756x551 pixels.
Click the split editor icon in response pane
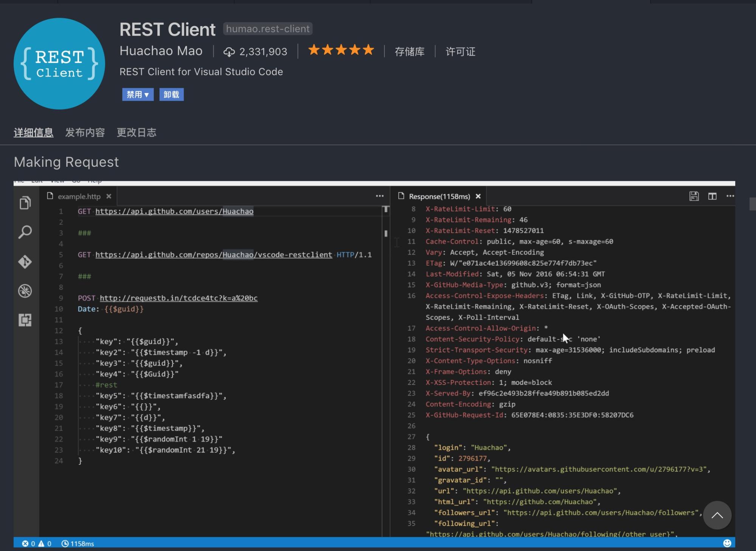click(712, 196)
